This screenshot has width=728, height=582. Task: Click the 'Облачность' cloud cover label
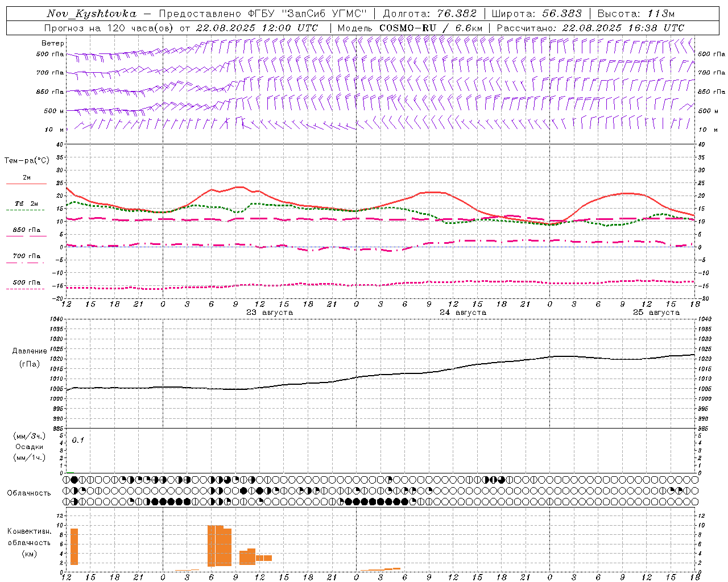pos(29,493)
